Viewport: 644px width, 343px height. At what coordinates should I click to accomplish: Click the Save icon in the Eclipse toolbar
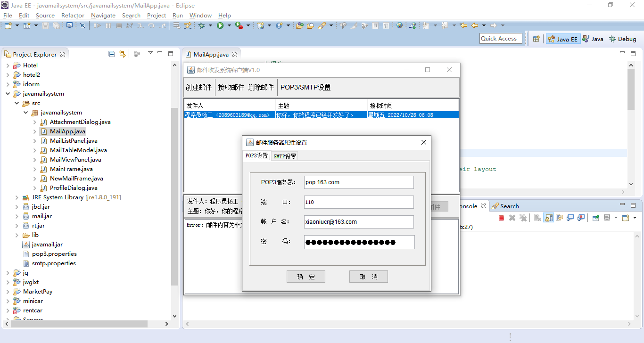click(46, 25)
